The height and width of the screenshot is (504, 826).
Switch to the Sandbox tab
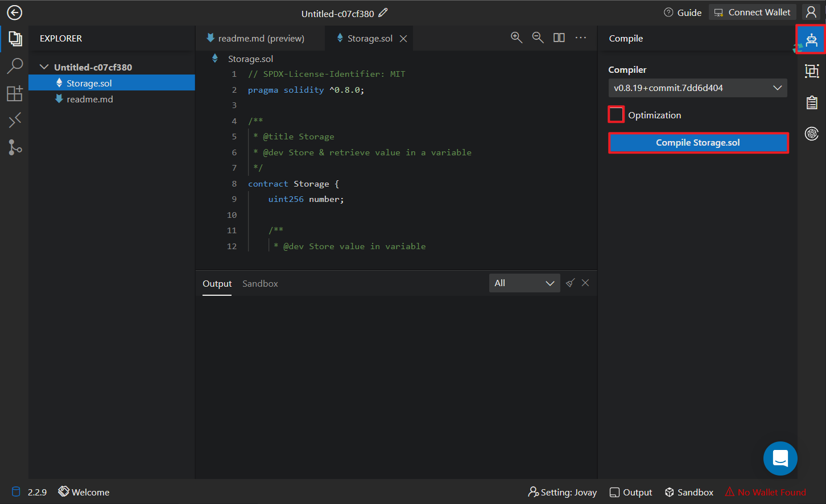260,283
